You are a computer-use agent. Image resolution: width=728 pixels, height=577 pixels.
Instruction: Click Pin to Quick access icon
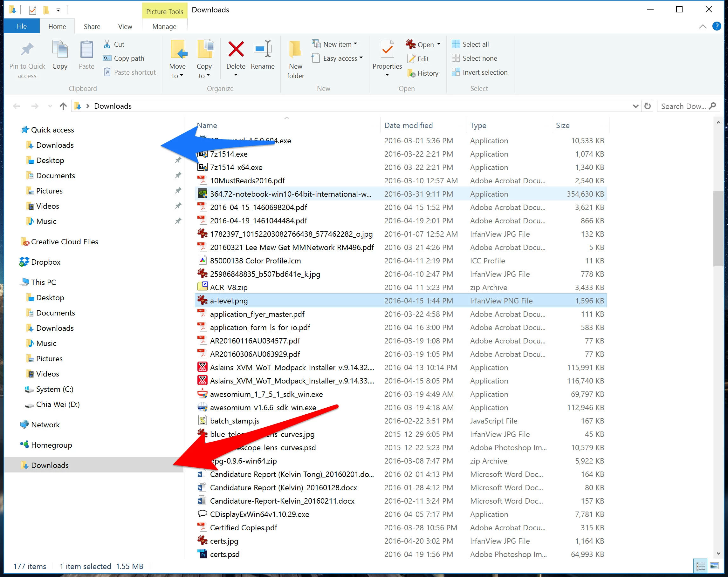[x=27, y=50]
